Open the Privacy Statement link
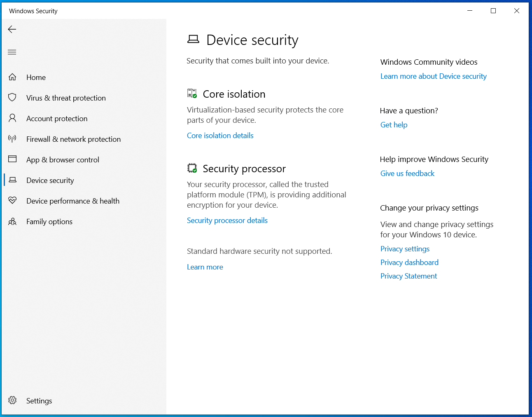 tap(408, 276)
